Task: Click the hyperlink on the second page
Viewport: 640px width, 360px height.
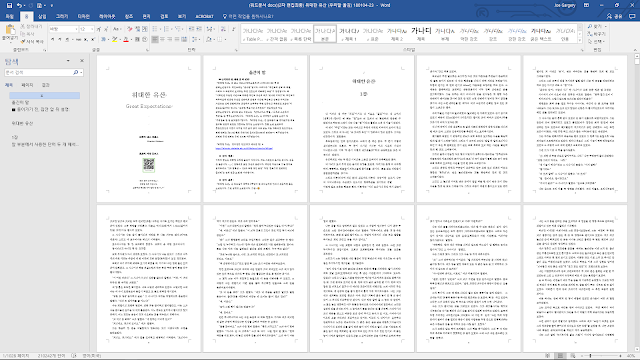Action: click(244, 149)
